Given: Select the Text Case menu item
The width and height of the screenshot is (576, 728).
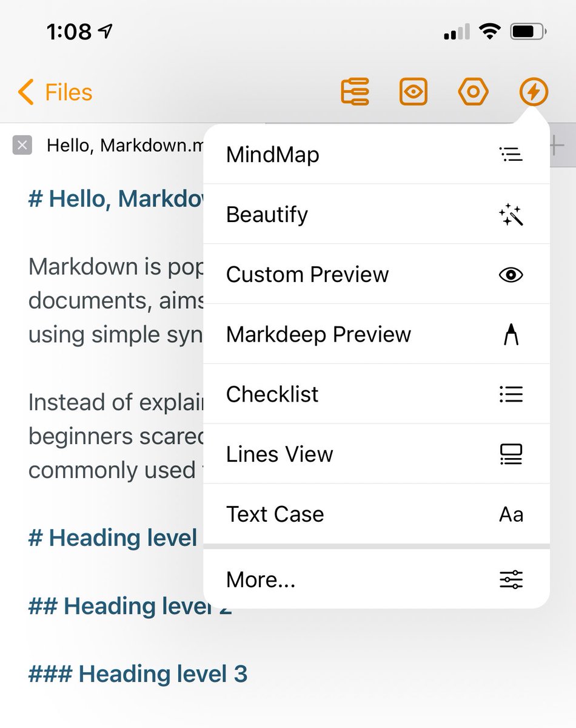Looking at the screenshot, I should [x=377, y=514].
